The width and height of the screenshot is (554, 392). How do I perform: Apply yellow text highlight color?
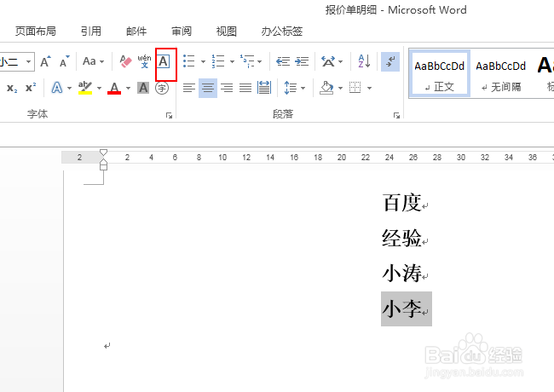click(x=85, y=88)
